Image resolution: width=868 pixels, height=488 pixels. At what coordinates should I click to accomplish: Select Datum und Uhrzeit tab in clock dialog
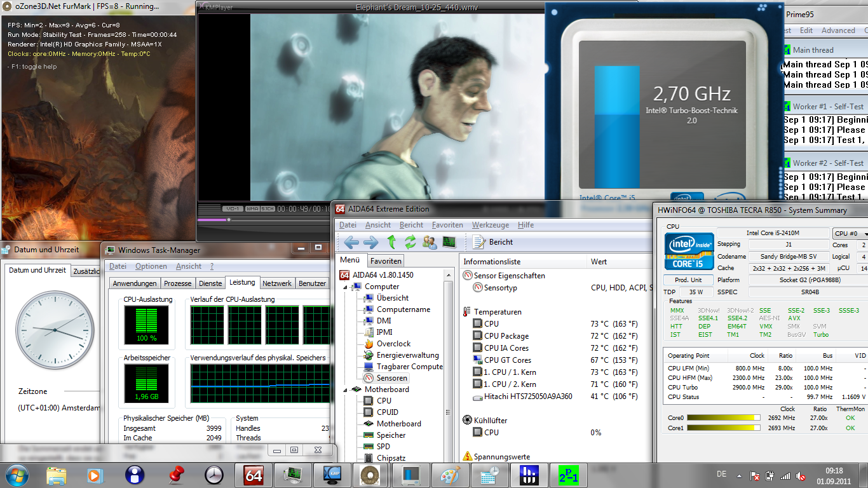coord(37,270)
